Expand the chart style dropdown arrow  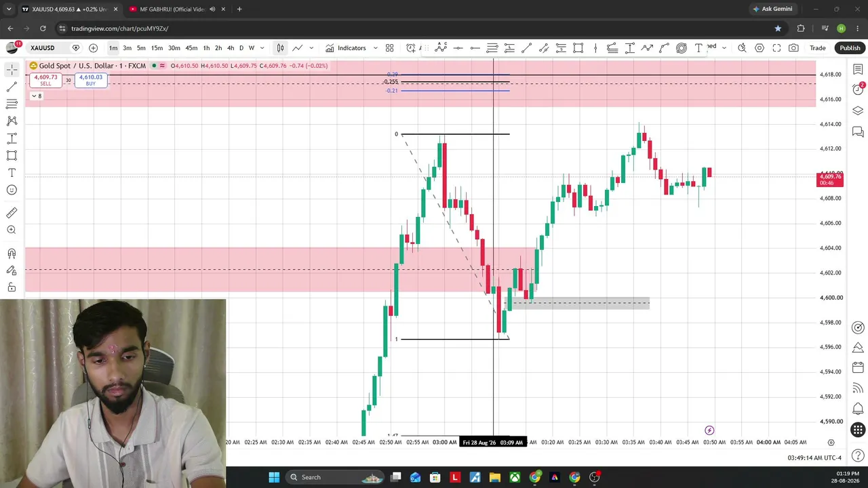(x=311, y=48)
